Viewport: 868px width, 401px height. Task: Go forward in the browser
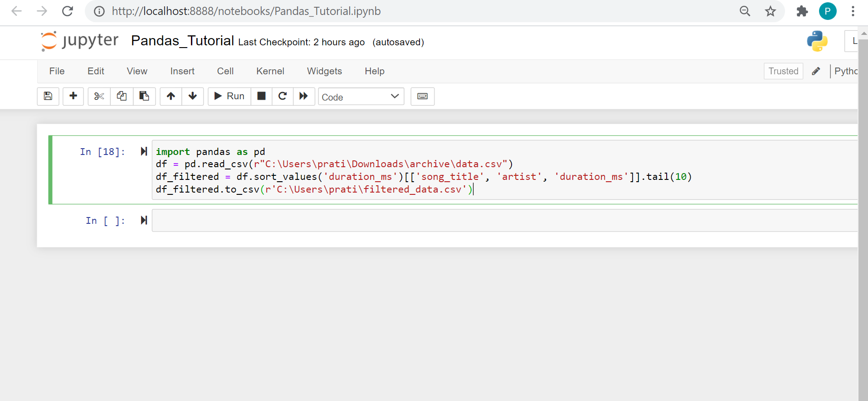(x=42, y=11)
